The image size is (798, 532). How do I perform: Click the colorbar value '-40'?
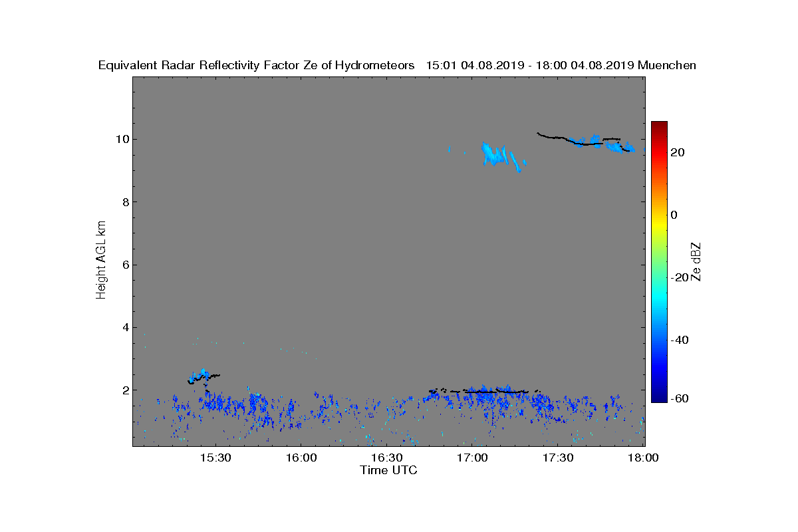tap(680, 340)
